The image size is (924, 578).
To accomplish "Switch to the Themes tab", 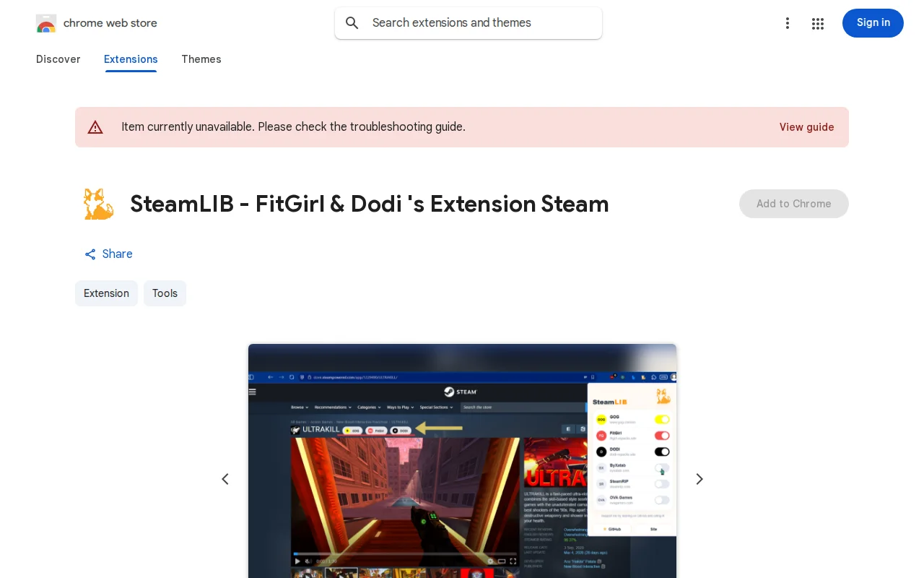I will 201,59.
